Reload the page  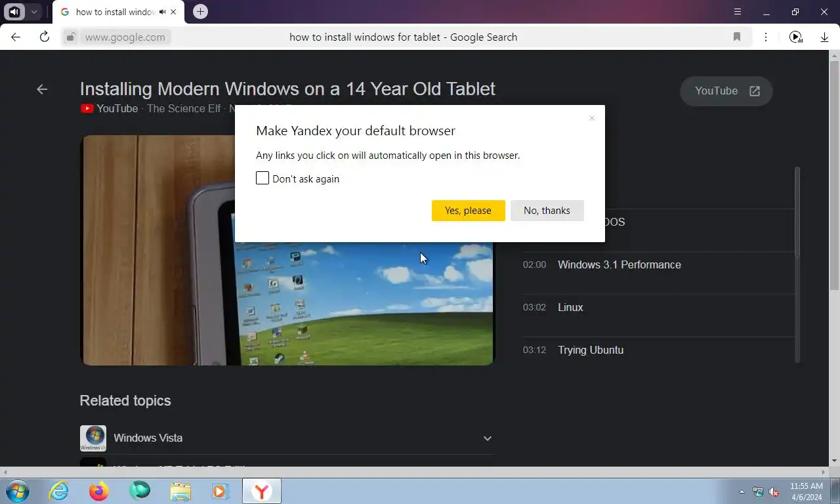pyautogui.click(x=45, y=37)
